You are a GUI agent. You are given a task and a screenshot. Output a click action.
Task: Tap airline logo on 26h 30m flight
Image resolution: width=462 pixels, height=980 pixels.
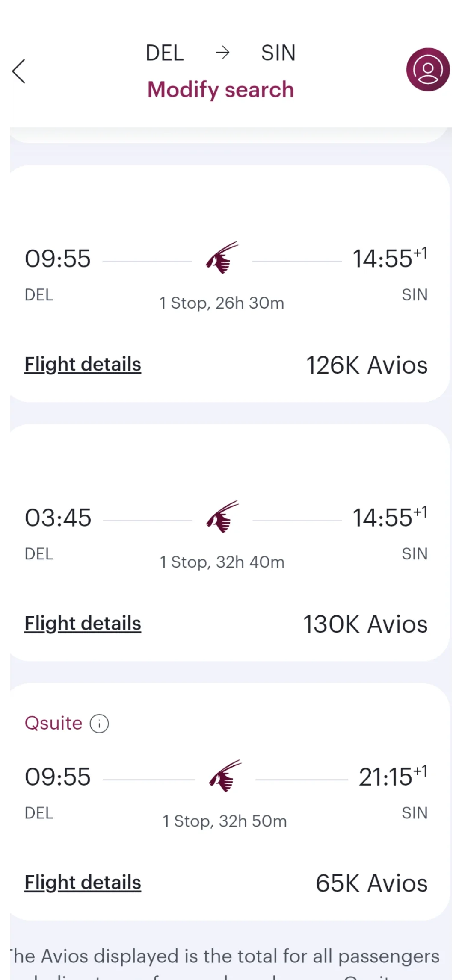[222, 258]
